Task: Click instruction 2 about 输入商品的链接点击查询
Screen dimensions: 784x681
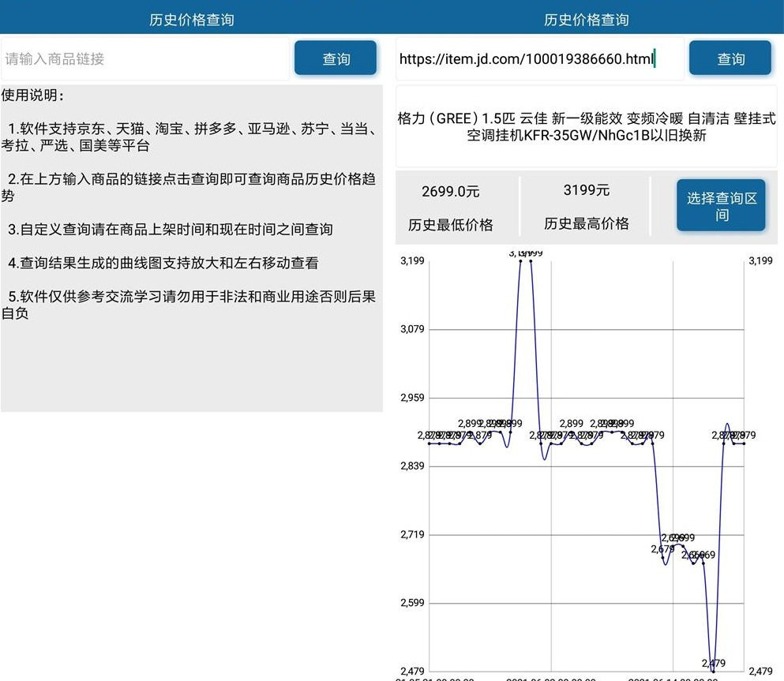Action: point(189,187)
